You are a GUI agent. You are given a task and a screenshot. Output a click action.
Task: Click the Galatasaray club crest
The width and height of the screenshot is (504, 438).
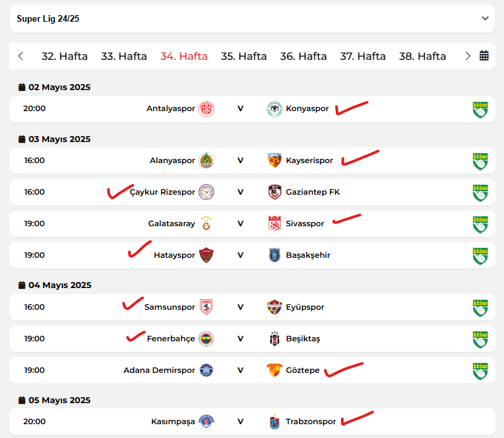(206, 224)
